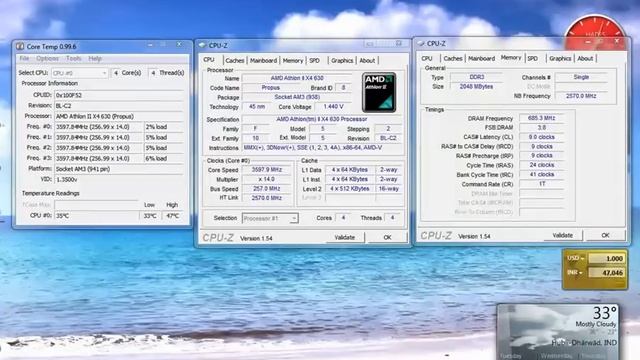Viewport: 640px width, 360px height.
Task: Click the AMD Athlon II processor logo
Action: click(379, 93)
